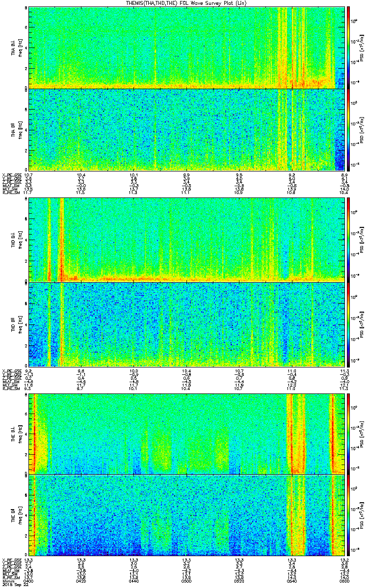This screenshot has height=588, width=368.
Task: Click the 'THE B|| freq [Hz]' axis label
Action: 17,514
